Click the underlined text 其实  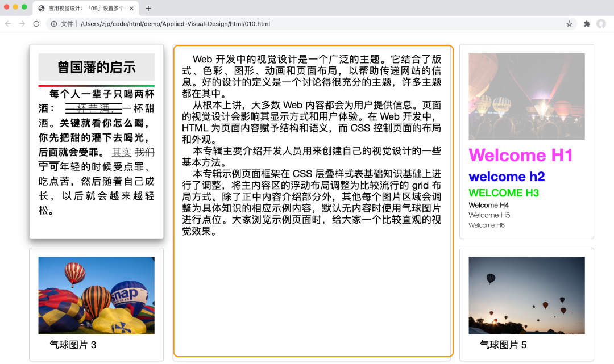point(122,152)
